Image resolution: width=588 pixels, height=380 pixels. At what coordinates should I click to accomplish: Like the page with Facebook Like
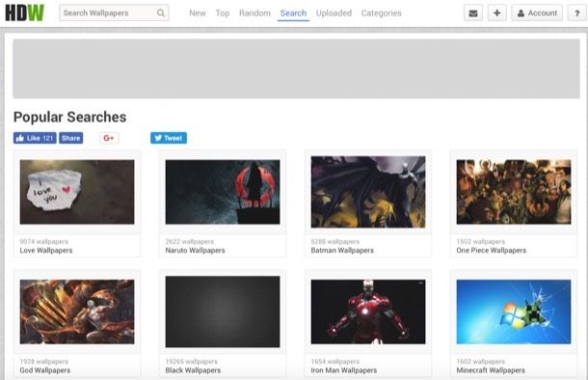coord(35,138)
